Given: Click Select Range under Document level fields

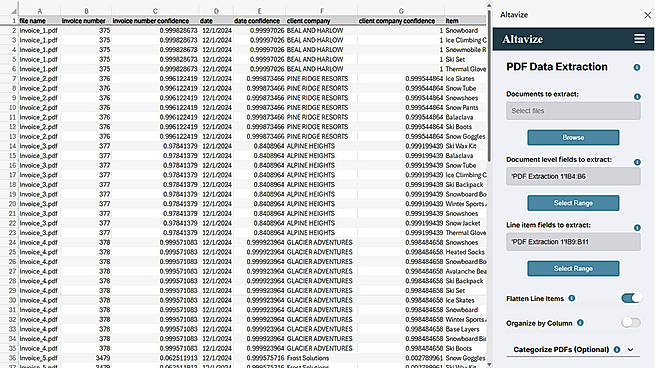Looking at the screenshot, I should click(x=573, y=203).
